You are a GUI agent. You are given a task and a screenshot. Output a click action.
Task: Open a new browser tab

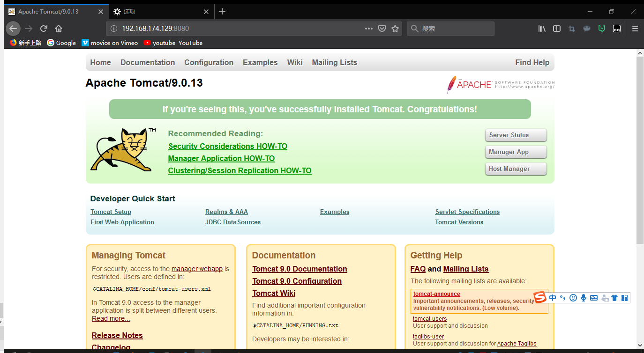pyautogui.click(x=222, y=11)
